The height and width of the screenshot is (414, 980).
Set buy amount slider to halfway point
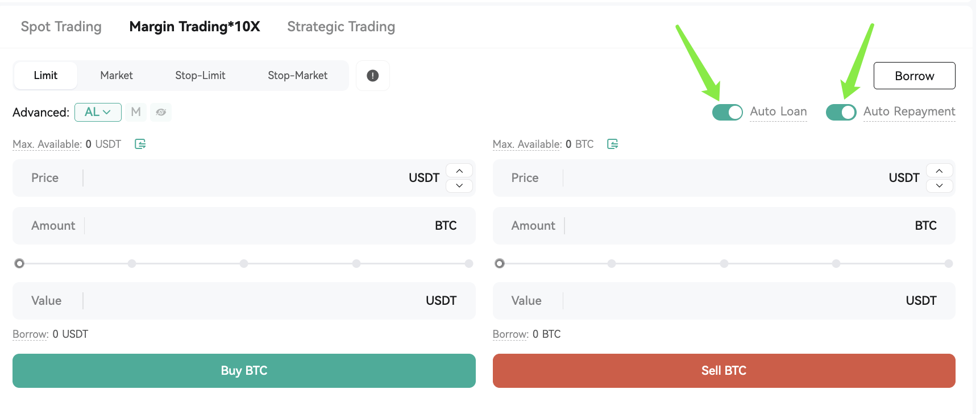(x=244, y=263)
